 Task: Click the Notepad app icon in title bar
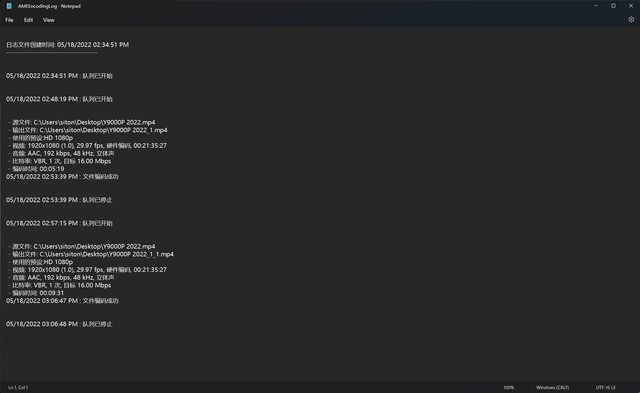click(x=9, y=6)
